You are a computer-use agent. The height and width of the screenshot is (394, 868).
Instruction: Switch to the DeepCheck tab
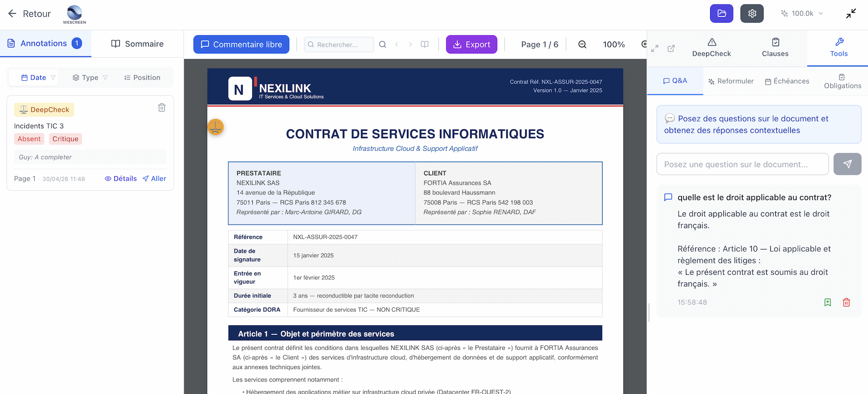point(712,48)
